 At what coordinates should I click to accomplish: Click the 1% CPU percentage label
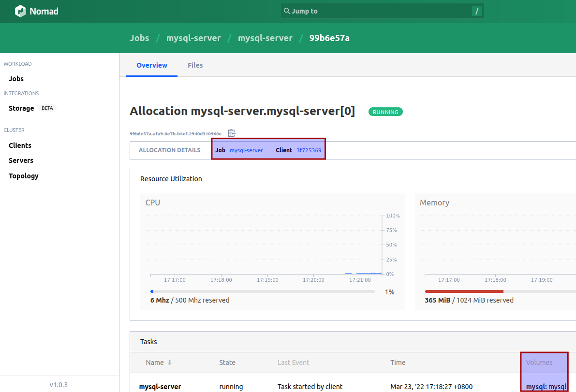coord(389,292)
